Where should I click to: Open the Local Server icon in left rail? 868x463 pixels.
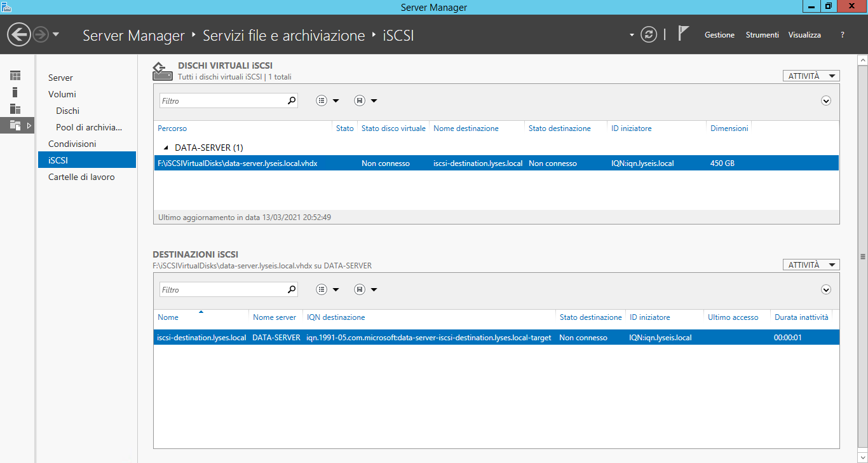pyautogui.click(x=15, y=92)
